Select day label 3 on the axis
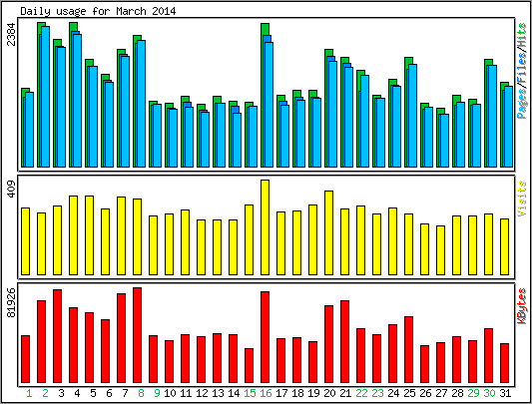This screenshot has height=404, width=532. pyautogui.click(x=61, y=393)
